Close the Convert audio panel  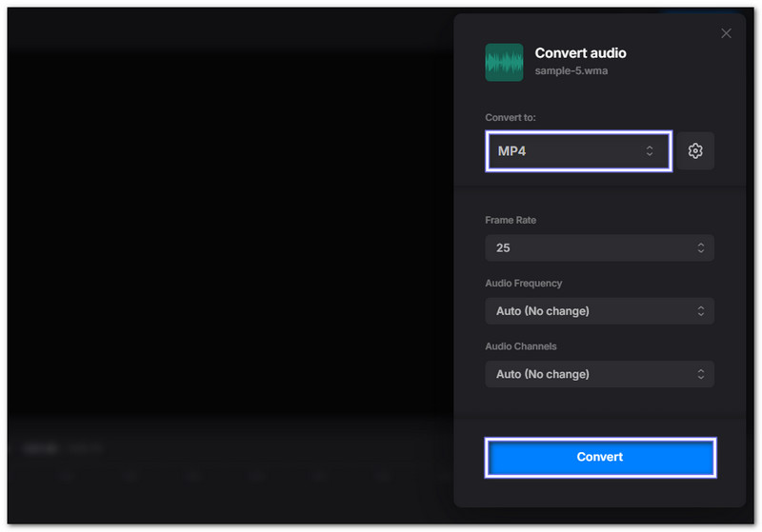[726, 33]
